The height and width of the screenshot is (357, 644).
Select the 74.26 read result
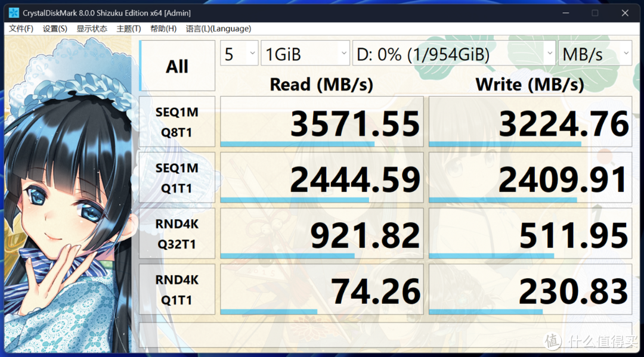321,289
